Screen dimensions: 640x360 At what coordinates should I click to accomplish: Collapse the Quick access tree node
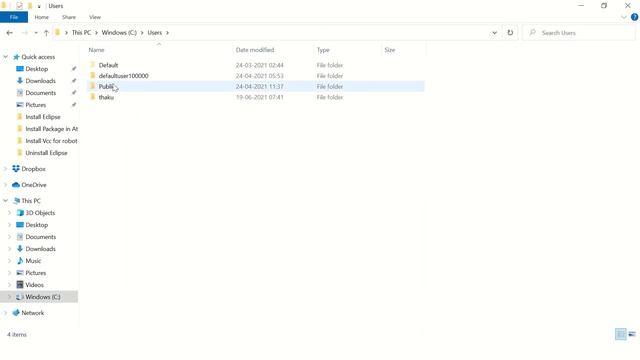pyautogui.click(x=6, y=57)
